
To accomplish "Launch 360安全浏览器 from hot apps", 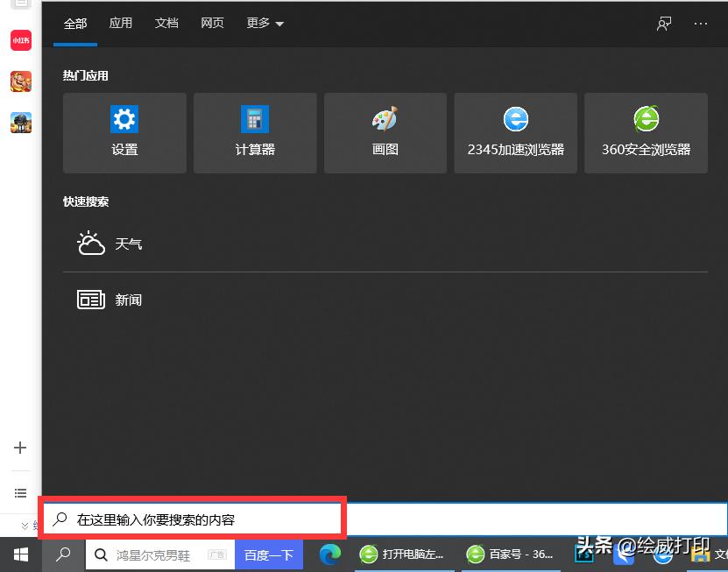I will [x=646, y=132].
